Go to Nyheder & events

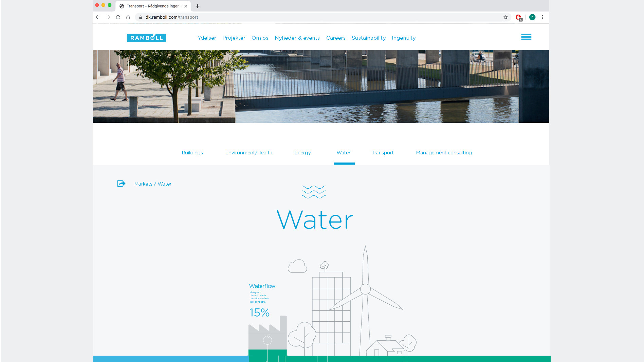tap(297, 38)
